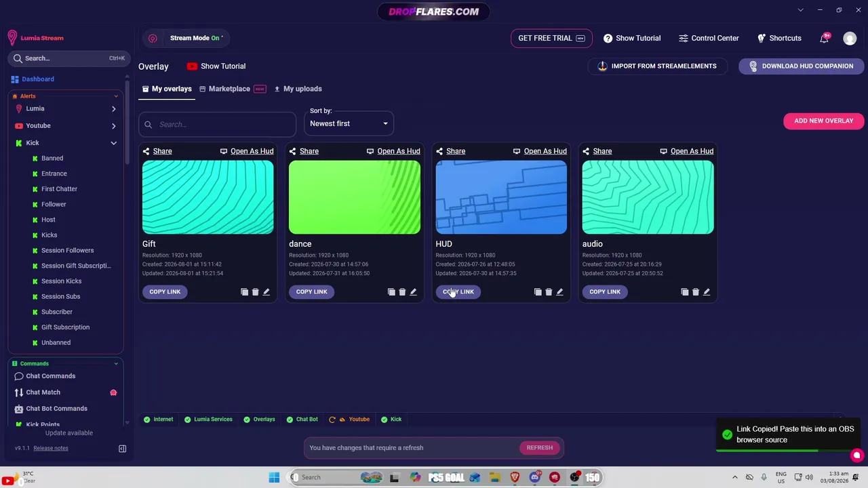Copy link for the audio overlay
868x488 pixels.
[x=605, y=292]
